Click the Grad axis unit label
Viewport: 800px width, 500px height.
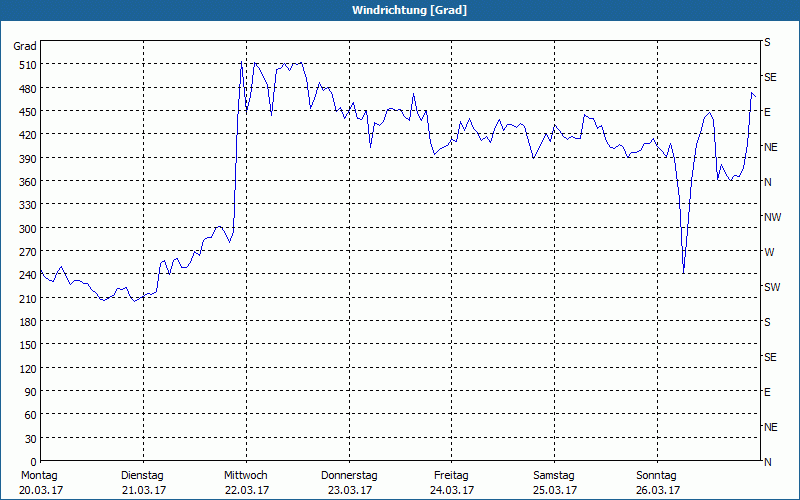tap(25, 46)
